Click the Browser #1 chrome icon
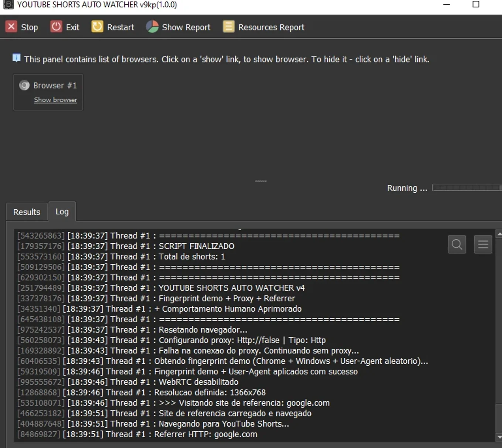The width and height of the screenshot is (502, 448). 24,85
